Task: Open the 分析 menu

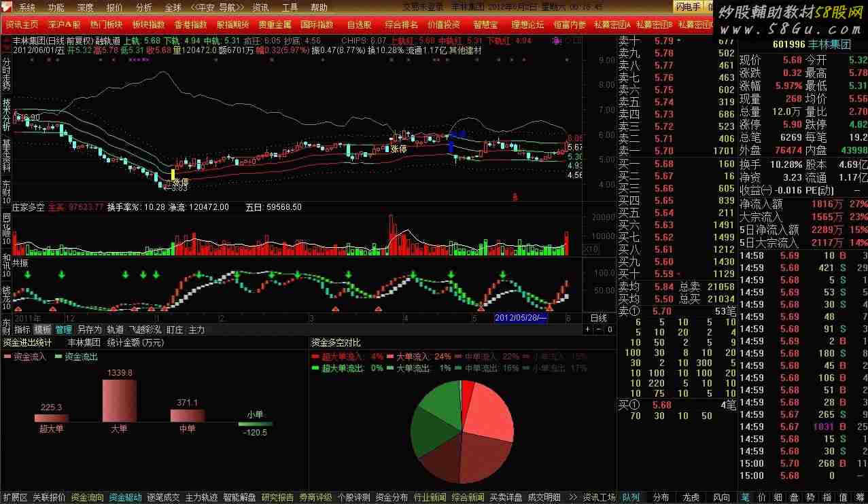Action: click(x=144, y=8)
